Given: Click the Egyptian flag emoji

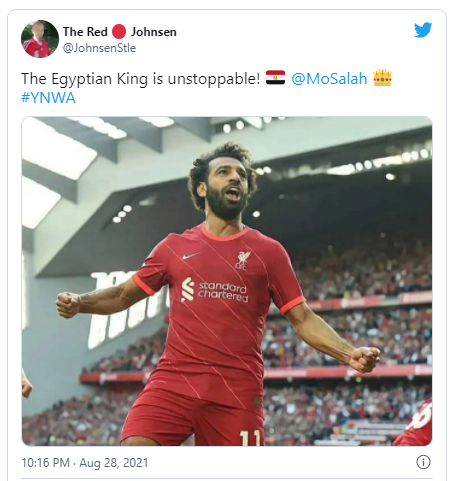Looking at the screenshot, I should click(275, 78).
